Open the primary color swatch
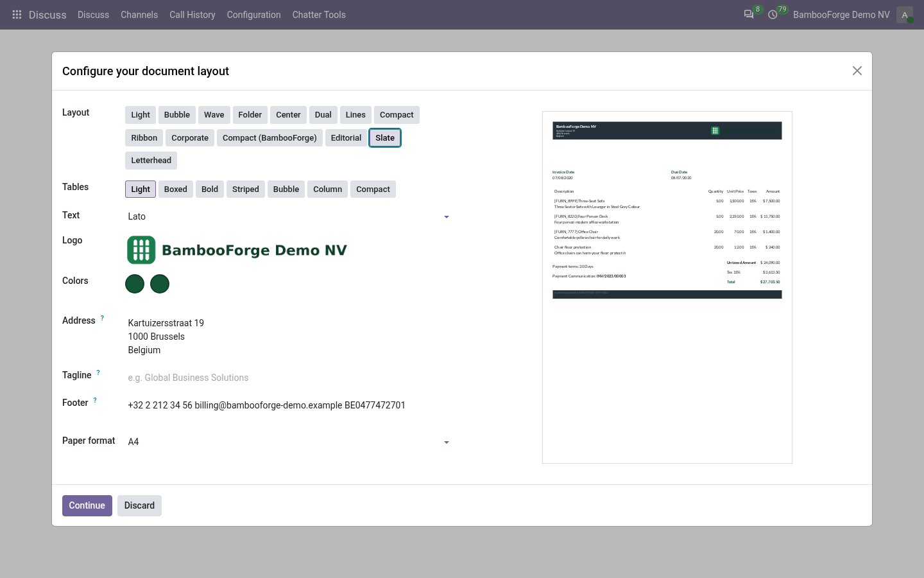 pos(135,284)
